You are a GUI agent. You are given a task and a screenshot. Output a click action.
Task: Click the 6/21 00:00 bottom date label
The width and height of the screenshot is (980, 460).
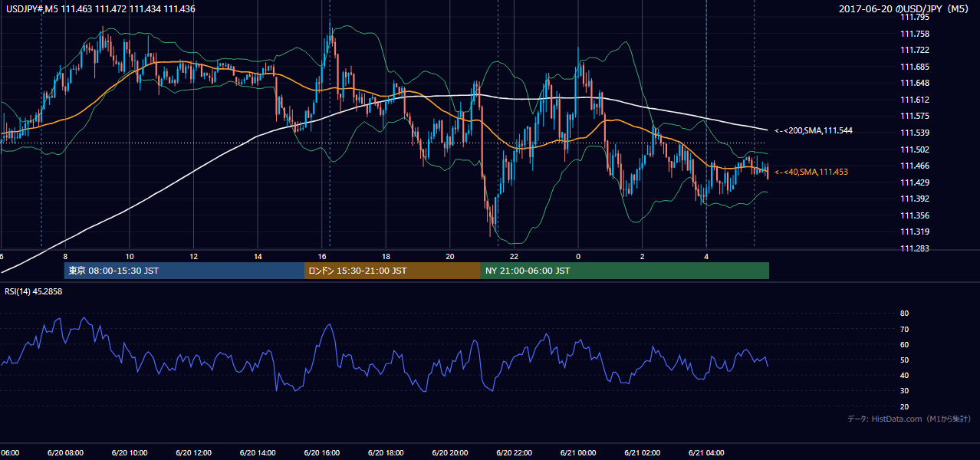577,452
